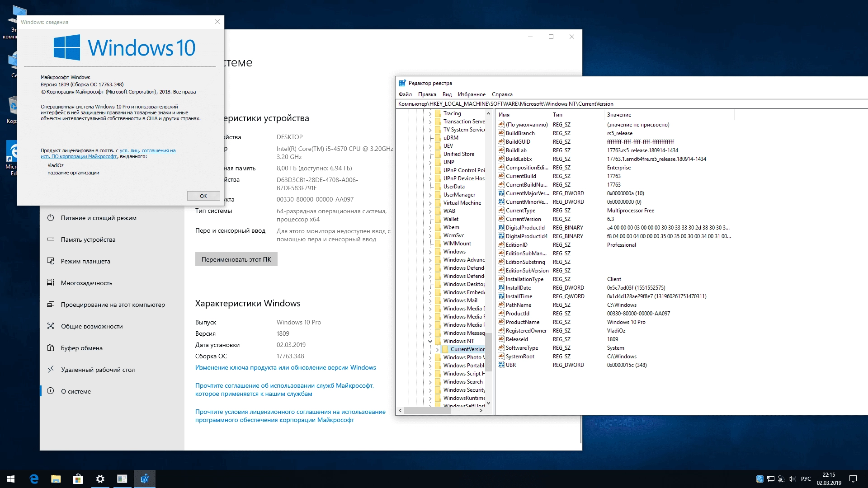Select the ProductName registry value
Image resolution: width=868 pixels, height=488 pixels.
click(523, 322)
